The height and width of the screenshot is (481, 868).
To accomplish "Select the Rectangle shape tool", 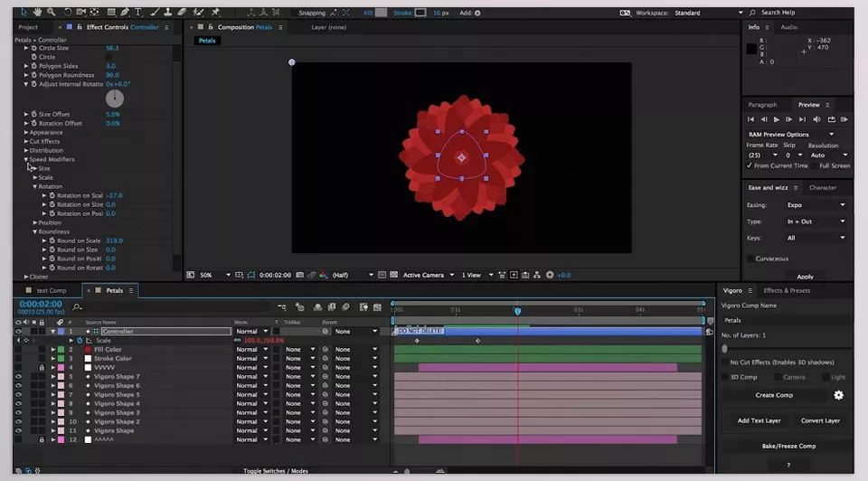I will tap(111, 12).
